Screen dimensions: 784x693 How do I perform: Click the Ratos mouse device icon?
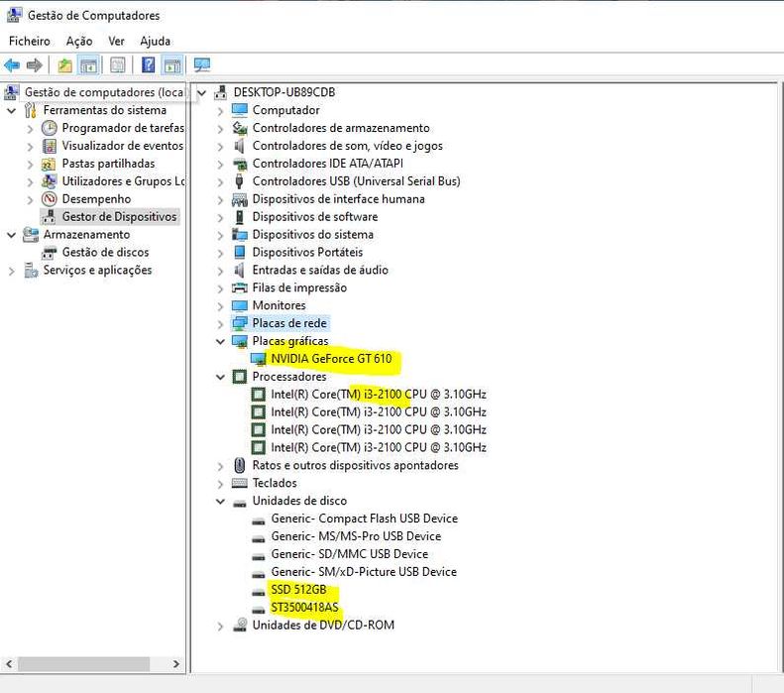tap(240, 466)
